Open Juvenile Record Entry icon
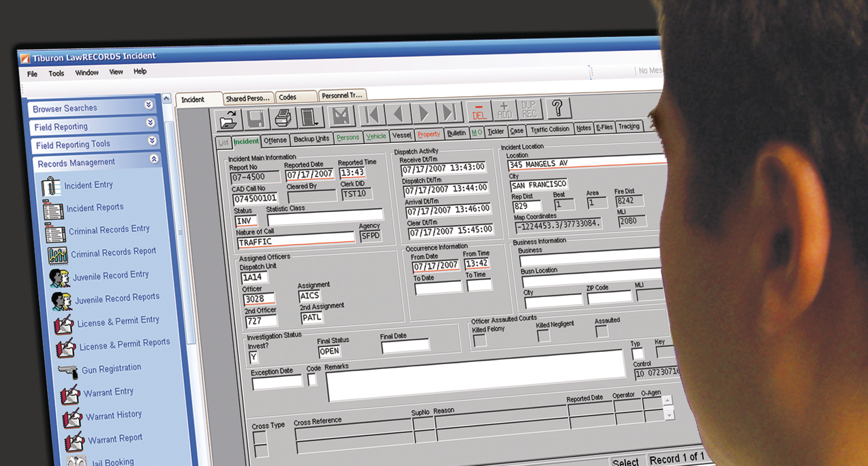The width and height of the screenshot is (868, 466). pos(60,278)
